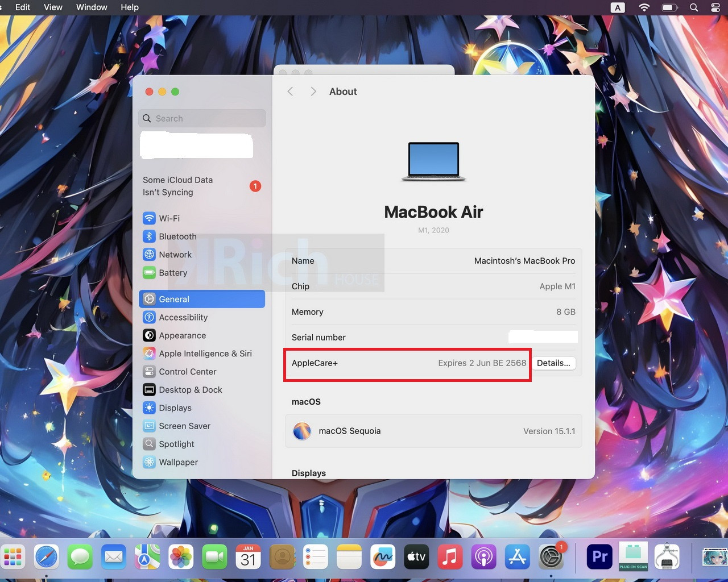This screenshot has width=728, height=582.
Task: Launch Adobe Premiere Pro from Dock
Action: 600,557
